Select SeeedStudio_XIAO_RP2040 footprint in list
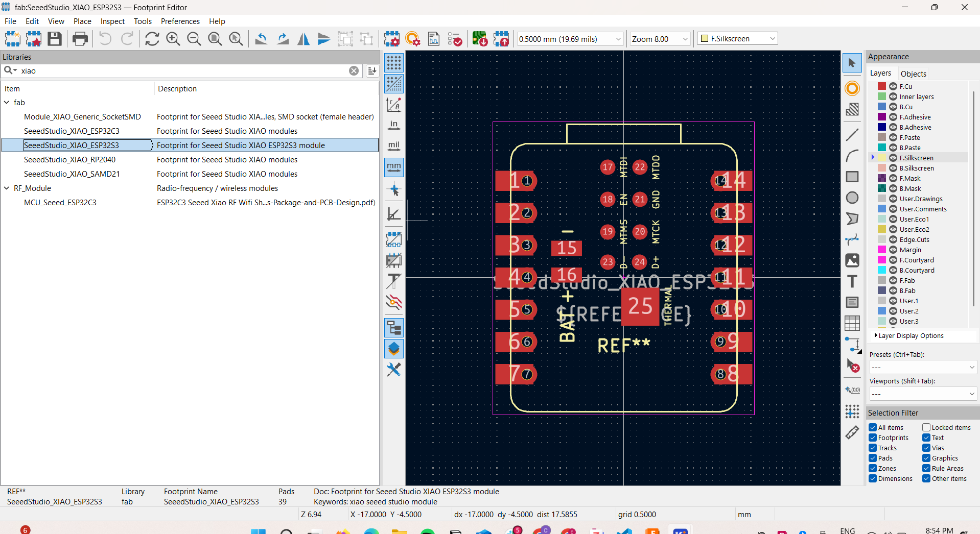 (69, 160)
